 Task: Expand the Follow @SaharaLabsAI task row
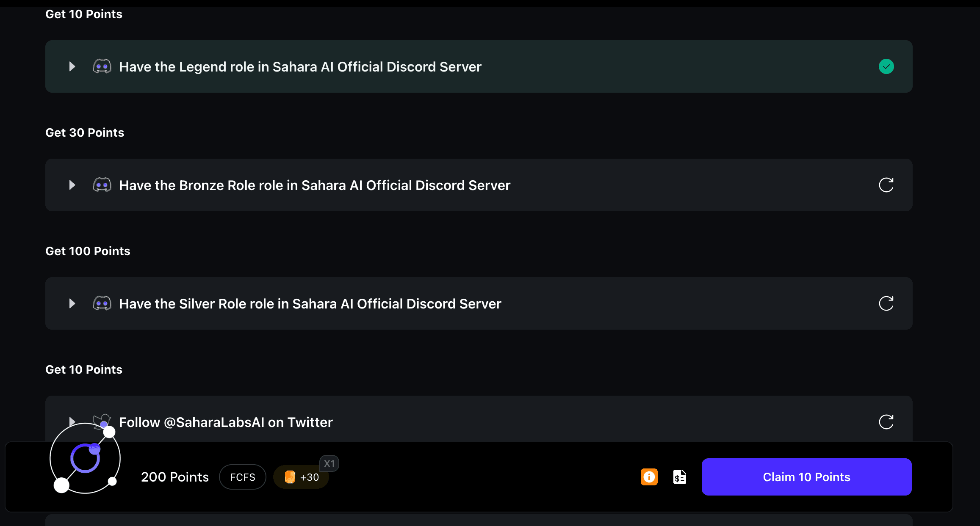[x=72, y=421]
